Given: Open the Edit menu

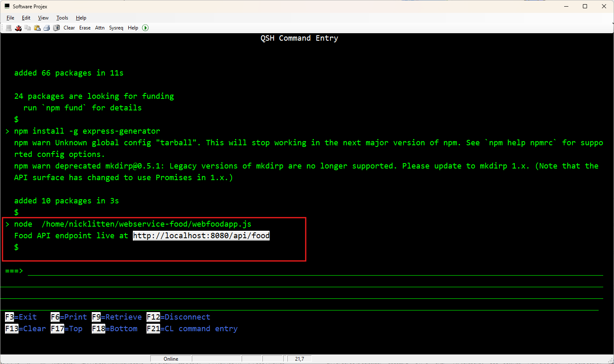Looking at the screenshot, I should click(26, 18).
